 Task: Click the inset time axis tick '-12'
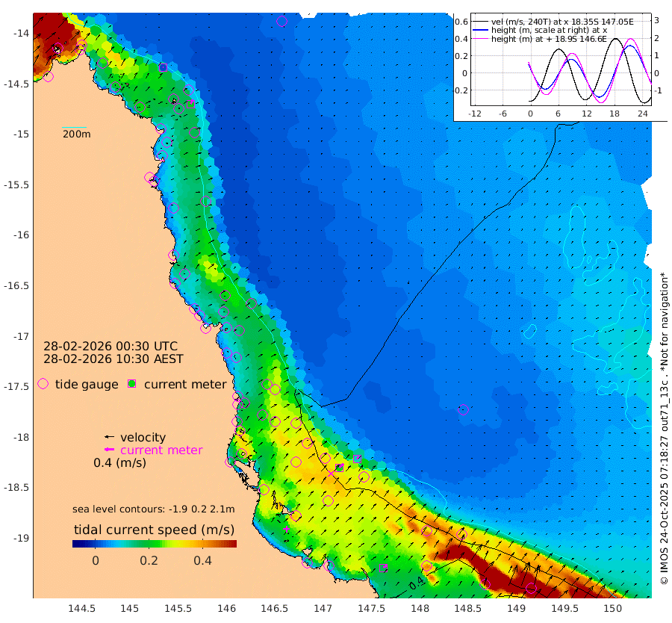[x=474, y=114]
